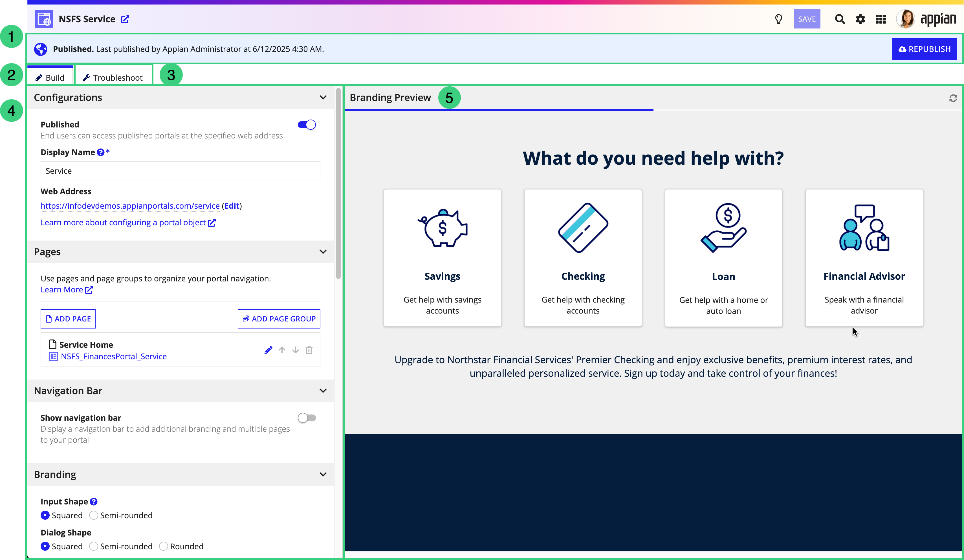The image size is (964, 560).
Task: Click the page document icon beside Service Home
Action: click(x=53, y=345)
